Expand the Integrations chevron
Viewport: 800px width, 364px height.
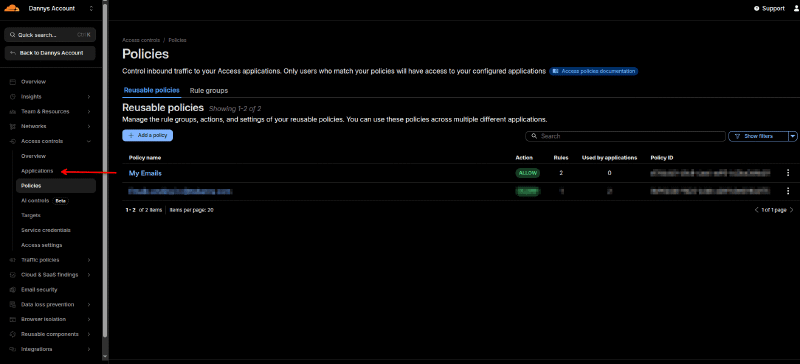[x=89, y=349]
